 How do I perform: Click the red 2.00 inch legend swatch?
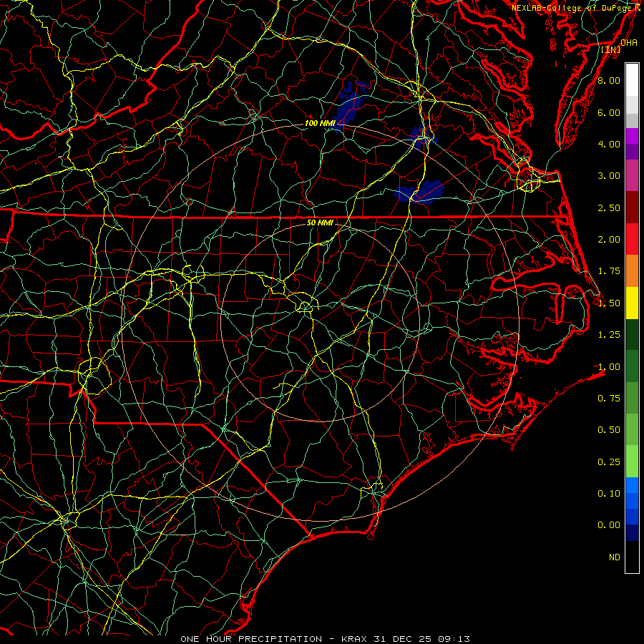pos(632,239)
